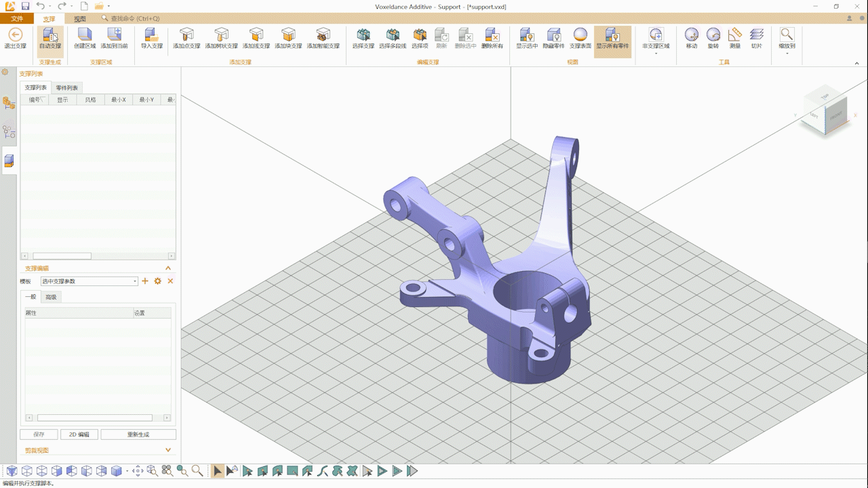This screenshot has height=488, width=868.
Task: Open the undo history dropdown arrow
Action: tap(50, 7)
